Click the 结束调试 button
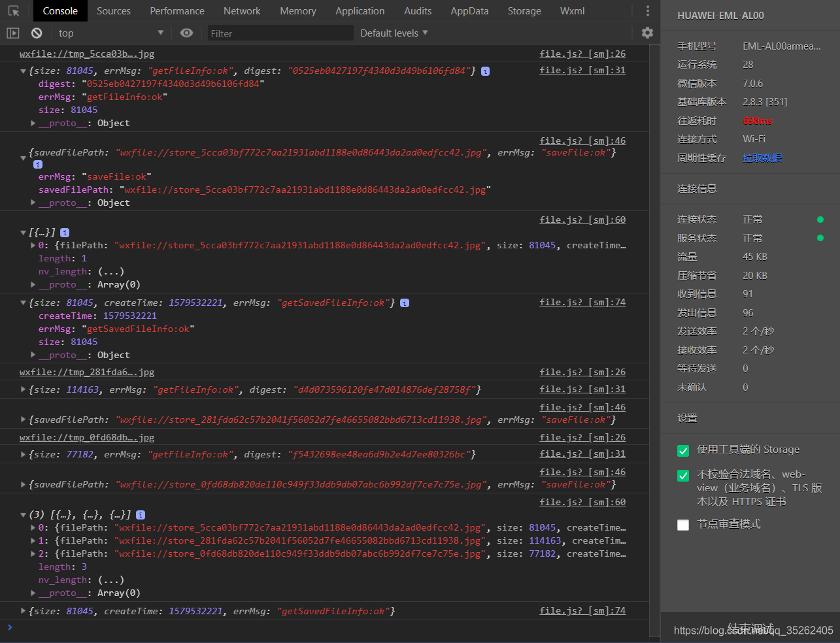This screenshot has height=643, width=840. coord(750,629)
